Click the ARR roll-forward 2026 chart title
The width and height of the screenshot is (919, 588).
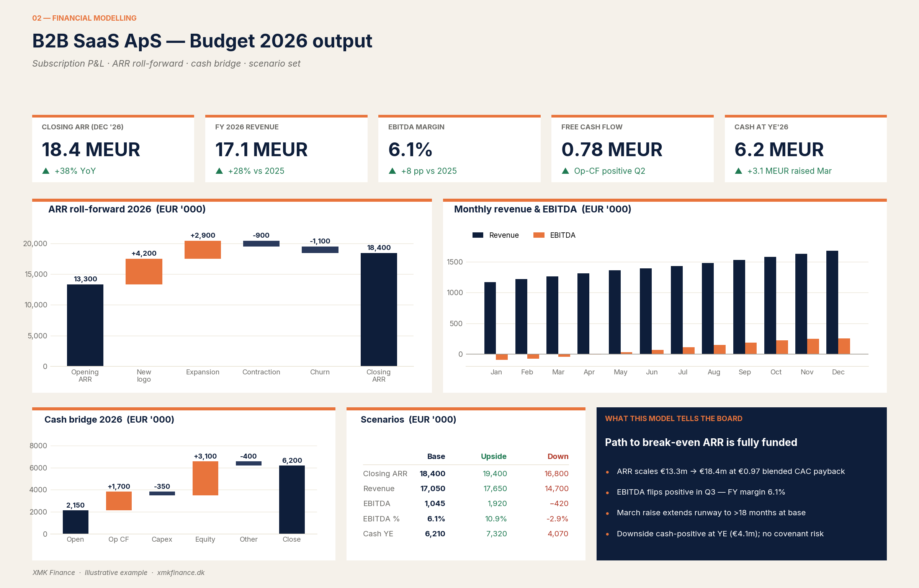point(127,209)
